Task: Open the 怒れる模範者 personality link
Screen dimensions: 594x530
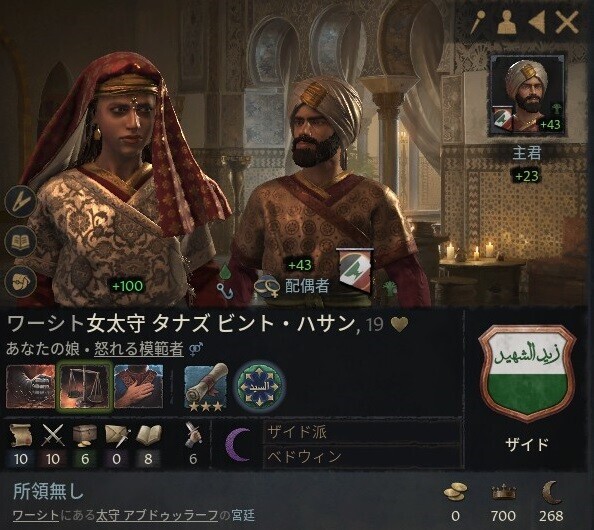Action: (x=139, y=349)
